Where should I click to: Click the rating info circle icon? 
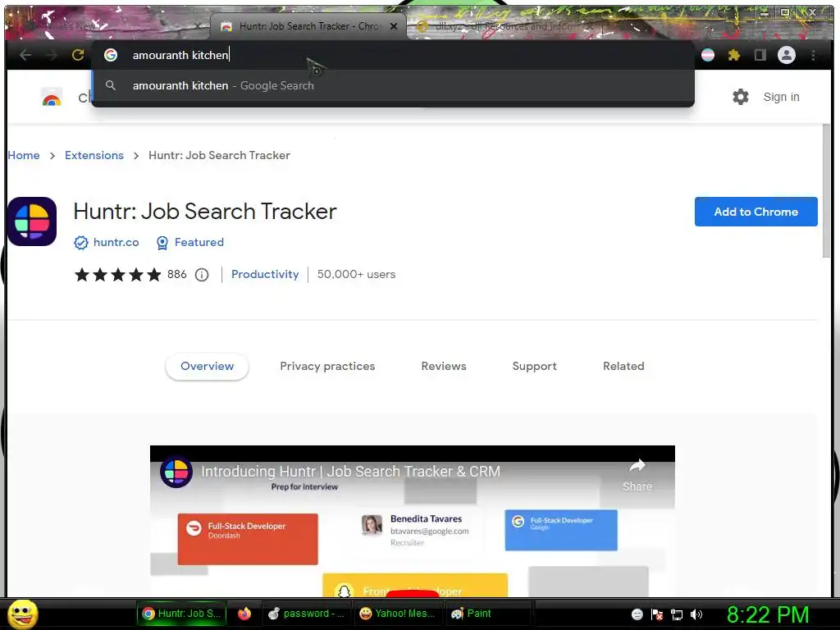coord(202,275)
